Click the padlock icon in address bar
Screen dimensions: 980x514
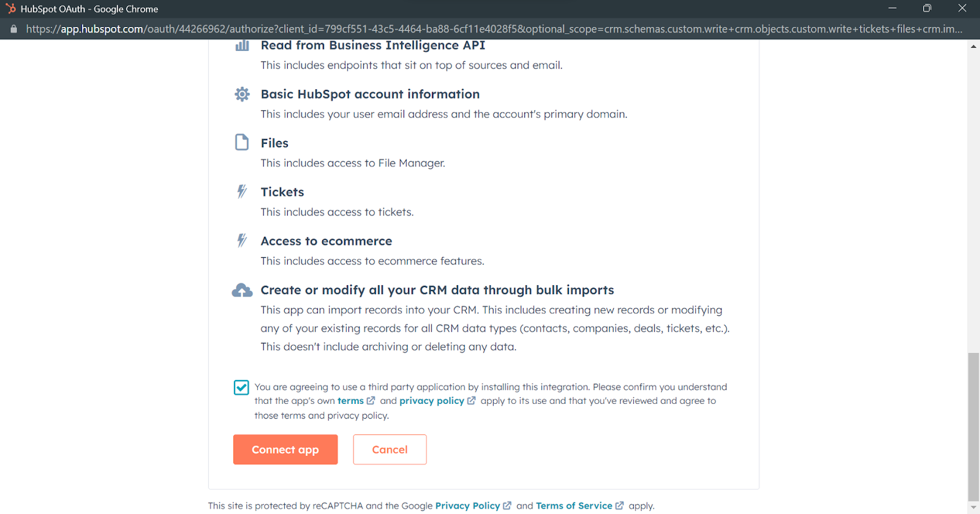point(13,29)
